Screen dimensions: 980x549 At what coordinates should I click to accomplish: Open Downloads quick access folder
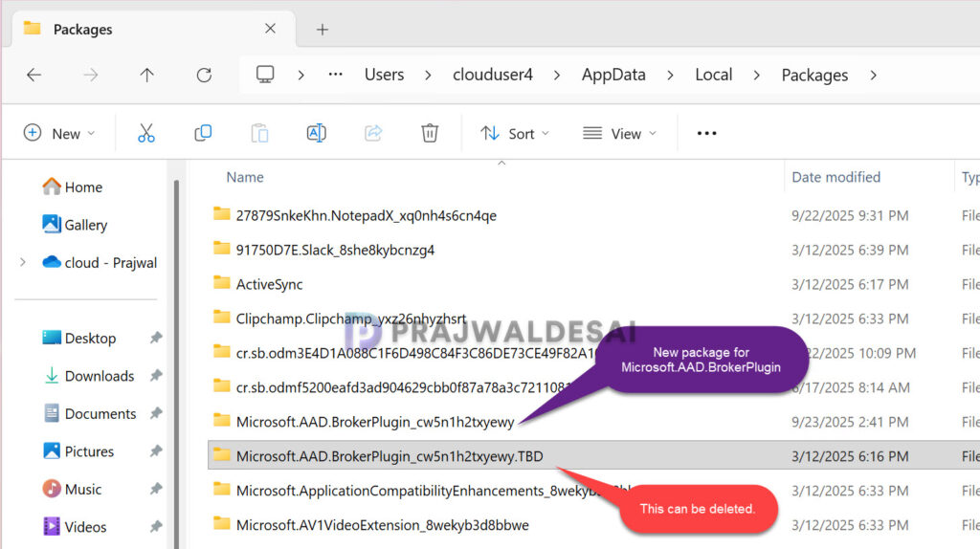(x=88, y=376)
